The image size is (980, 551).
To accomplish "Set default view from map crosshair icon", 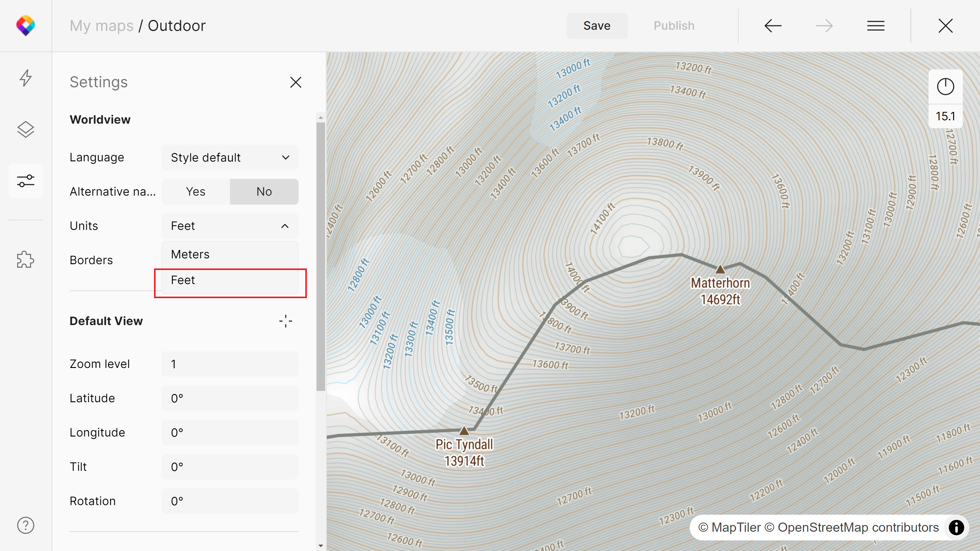I will (285, 321).
